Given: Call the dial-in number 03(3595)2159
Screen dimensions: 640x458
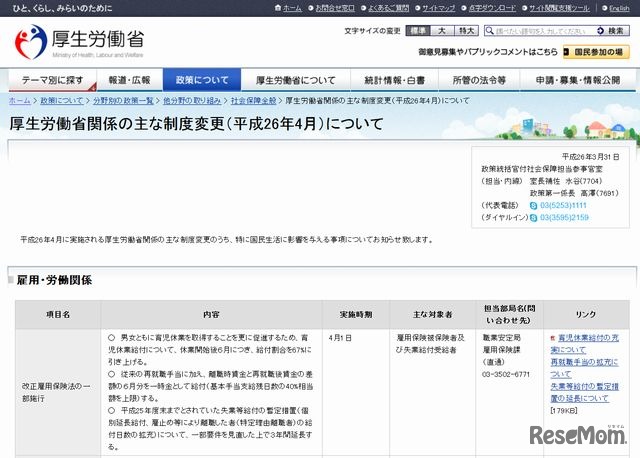Looking at the screenshot, I should tap(564, 218).
